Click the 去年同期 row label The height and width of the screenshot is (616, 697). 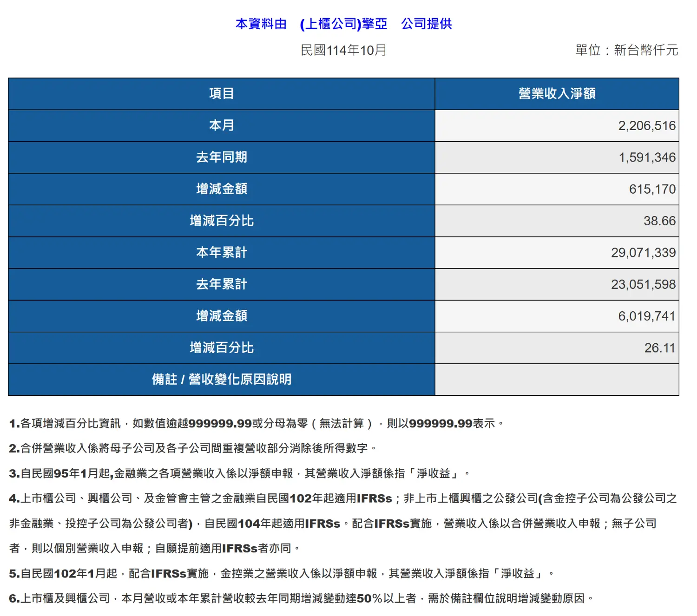click(221, 157)
